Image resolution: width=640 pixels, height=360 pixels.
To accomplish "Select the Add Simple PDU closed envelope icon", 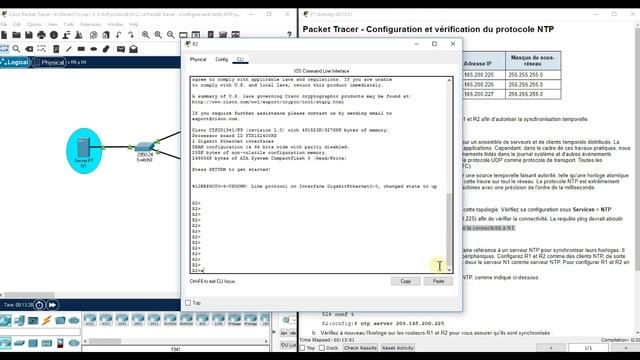I will [120, 49].
